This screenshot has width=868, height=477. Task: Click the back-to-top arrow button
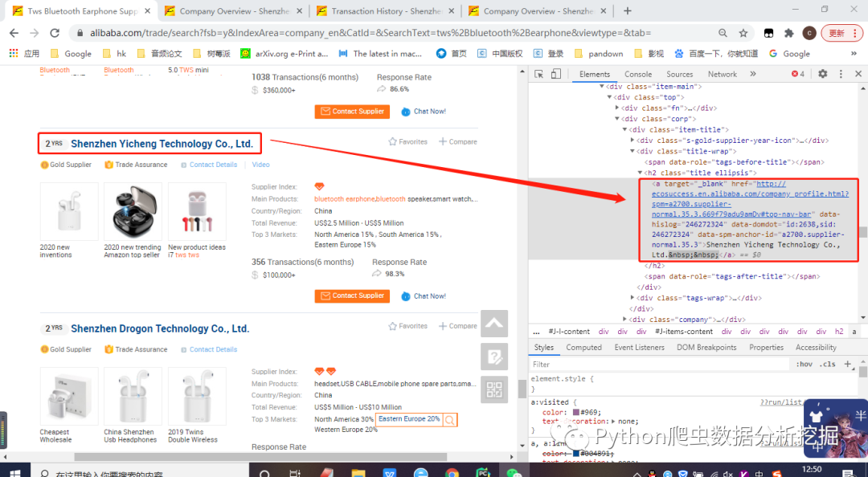[x=494, y=324]
